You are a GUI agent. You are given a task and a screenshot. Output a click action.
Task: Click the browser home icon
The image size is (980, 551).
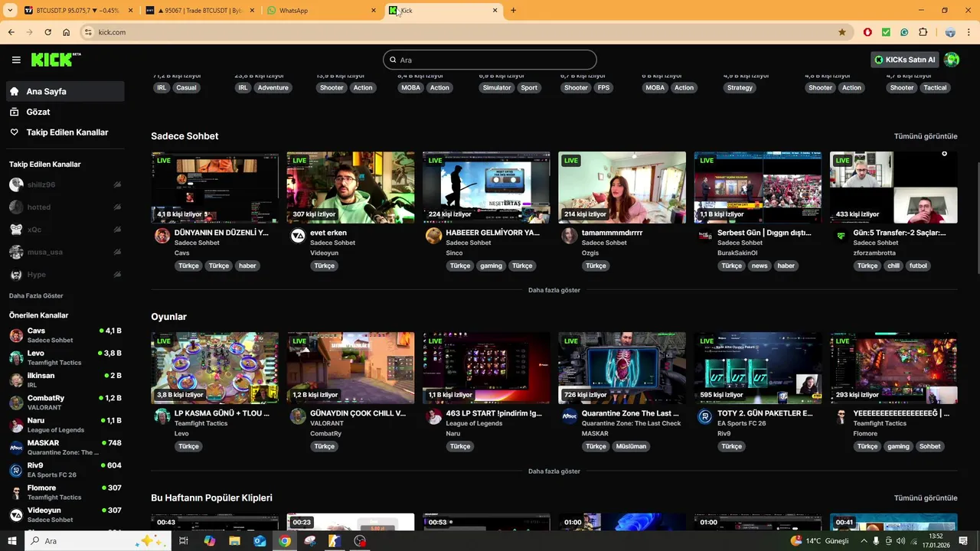(x=67, y=32)
